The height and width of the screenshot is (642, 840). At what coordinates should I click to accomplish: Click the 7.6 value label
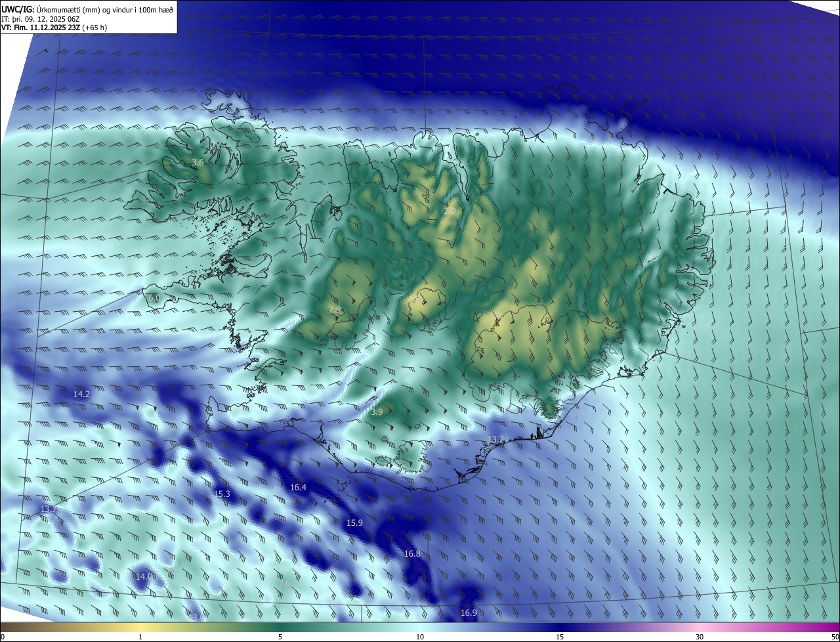coord(284,583)
